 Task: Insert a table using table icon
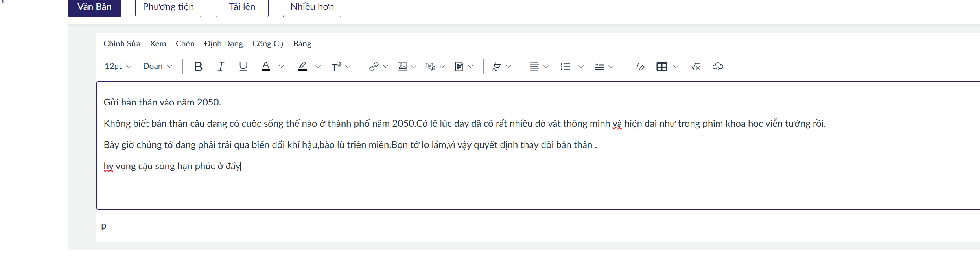point(662,67)
